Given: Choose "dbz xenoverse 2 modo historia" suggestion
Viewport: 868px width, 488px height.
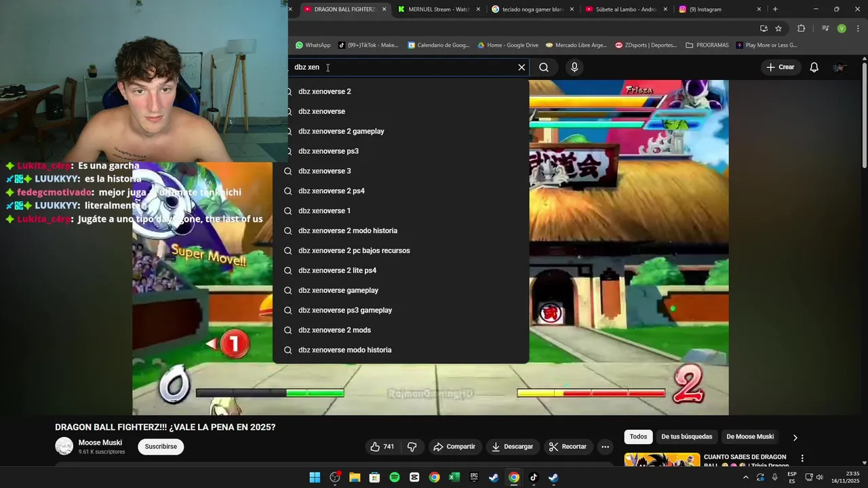Looking at the screenshot, I should 401,230.
